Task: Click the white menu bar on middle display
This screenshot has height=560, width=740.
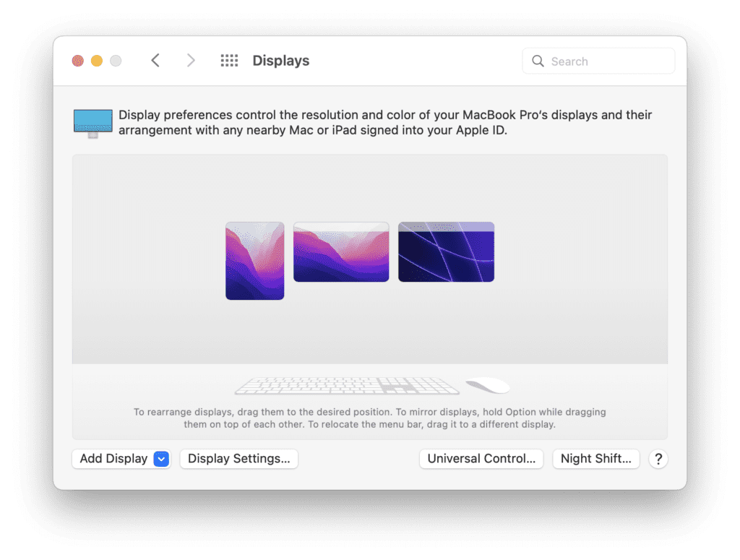Action: point(341,226)
